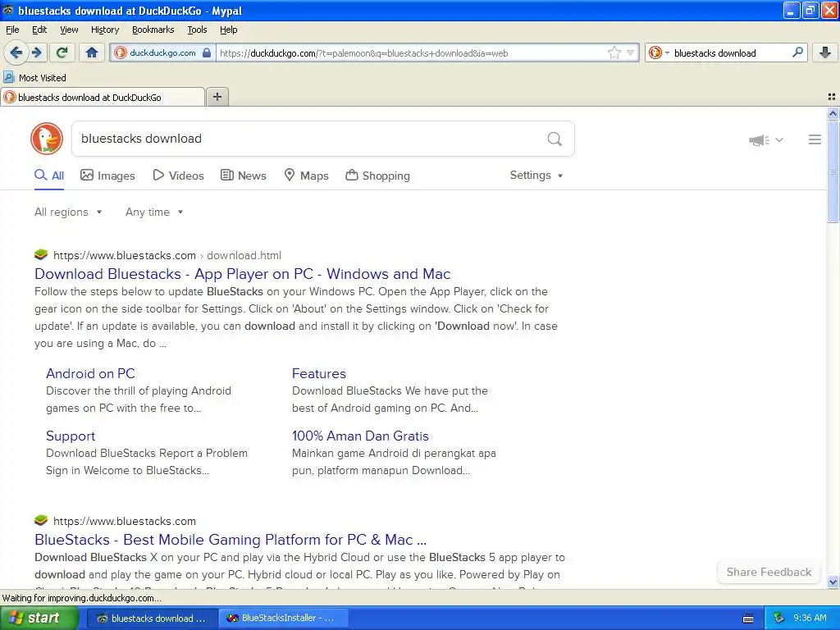Open the Edit menu
Viewport: 840px width, 630px height.
click(x=39, y=30)
